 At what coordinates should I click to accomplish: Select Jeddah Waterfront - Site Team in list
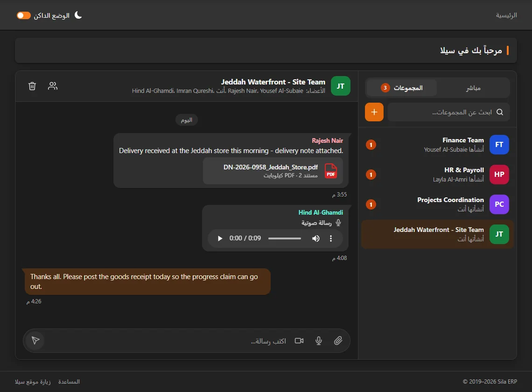(x=437, y=235)
